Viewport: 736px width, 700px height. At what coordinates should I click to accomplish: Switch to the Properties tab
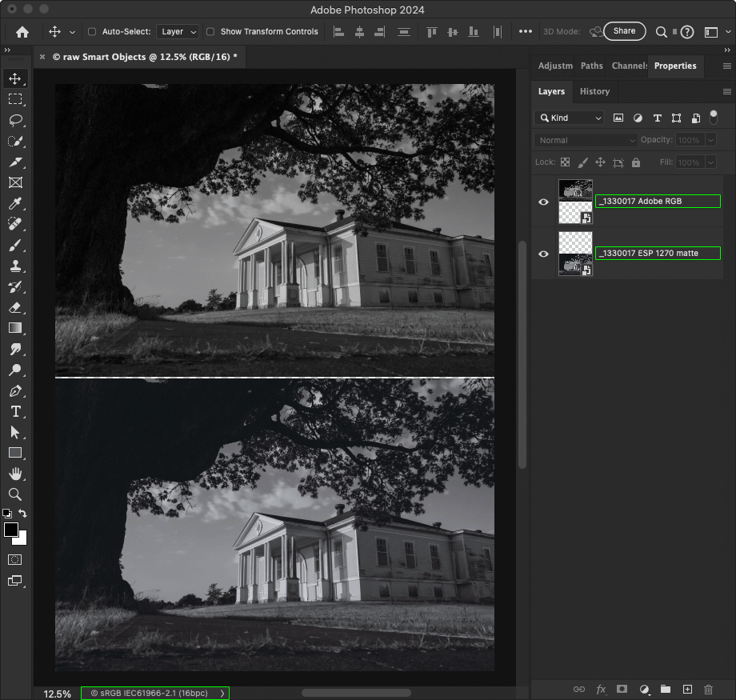tap(675, 66)
